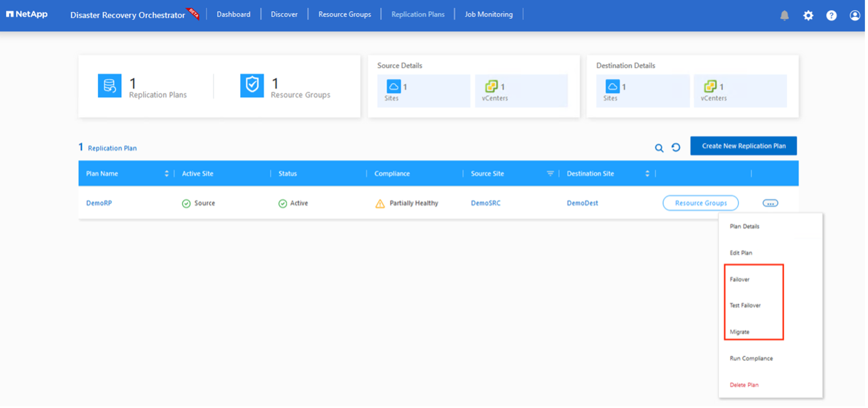Image resolution: width=868 pixels, height=408 pixels.
Task: Open the user account profile icon
Action: coord(855,16)
